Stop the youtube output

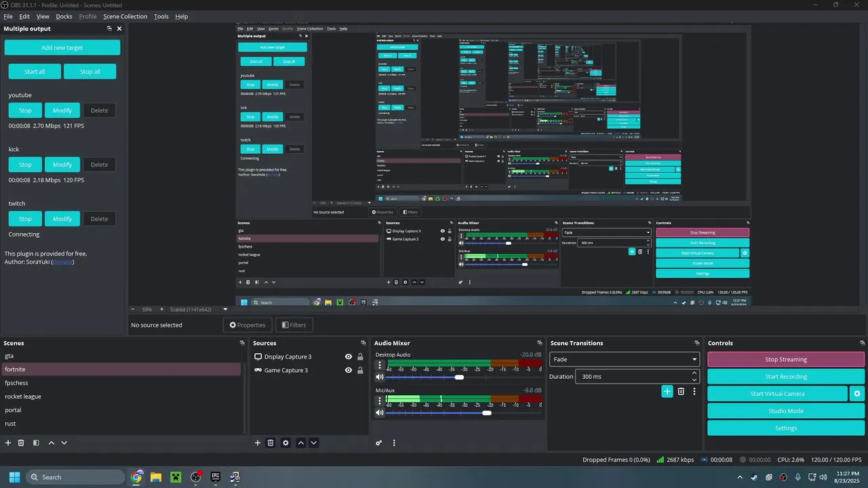25,110
